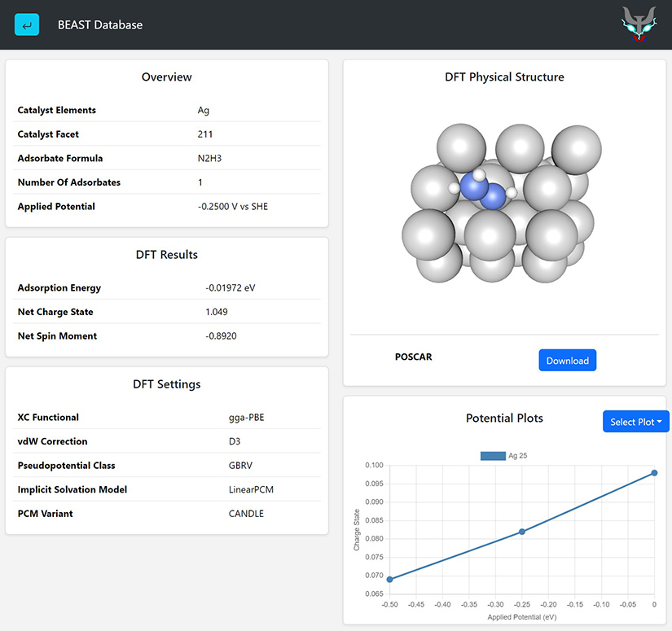The height and width of the screenshot is (631, 672).
Task: Open plot options via Select Plot menu
Action: pos(635,421)
